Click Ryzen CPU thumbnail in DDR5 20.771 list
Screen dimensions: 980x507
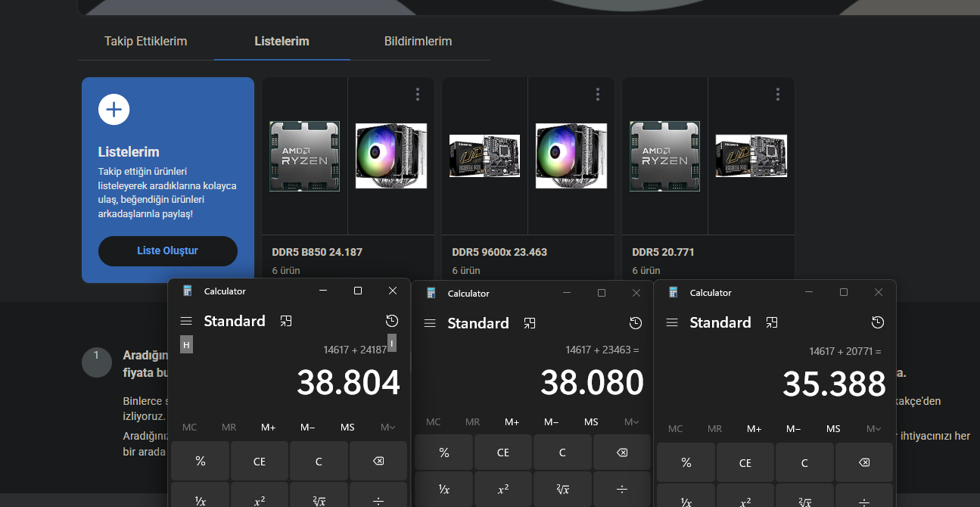coord(664,156)
